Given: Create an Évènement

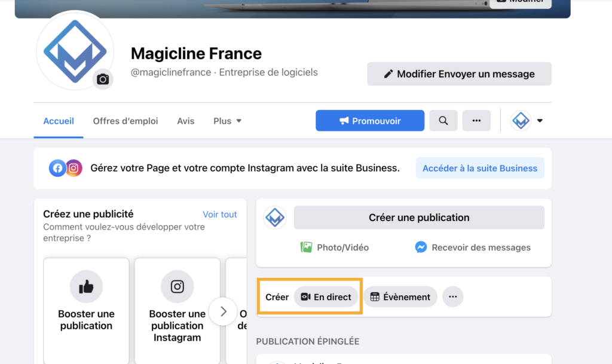Looking at the screenshot, I should pos(400,297).
